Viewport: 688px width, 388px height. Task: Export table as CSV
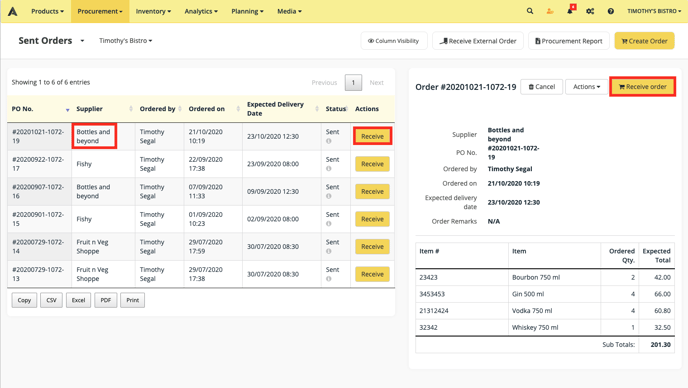click(51, 300)
